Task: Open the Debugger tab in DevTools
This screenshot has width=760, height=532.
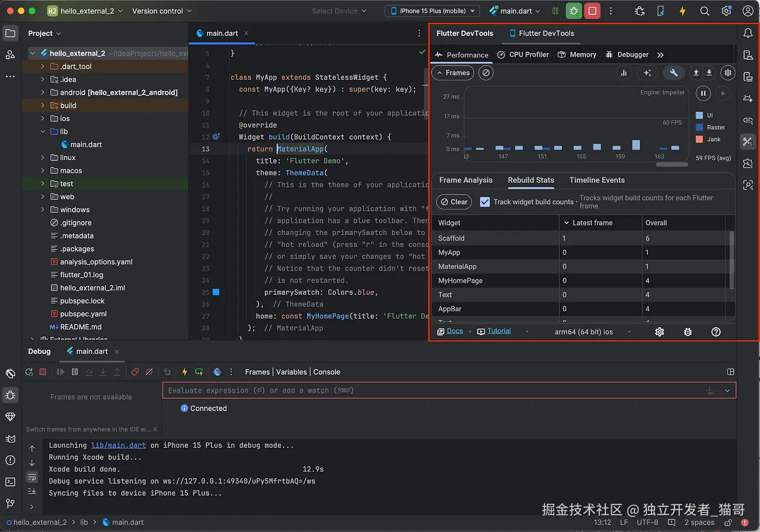Action: [627, 55]
